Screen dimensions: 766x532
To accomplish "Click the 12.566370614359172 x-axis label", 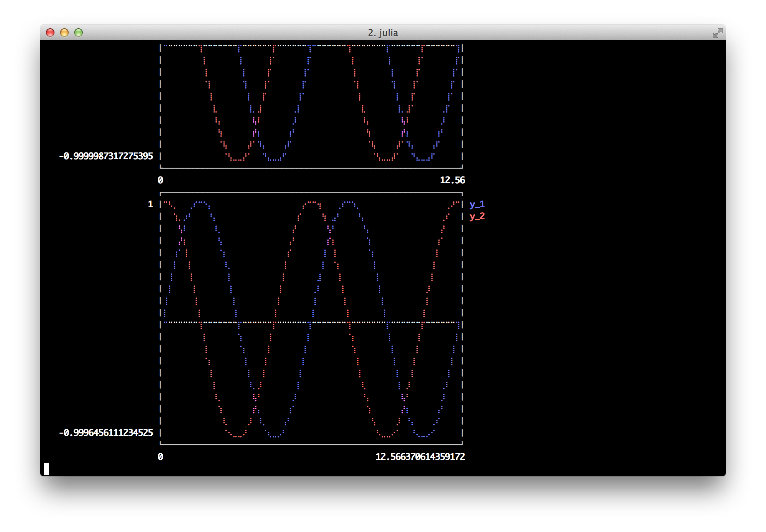I will (420, 457).
